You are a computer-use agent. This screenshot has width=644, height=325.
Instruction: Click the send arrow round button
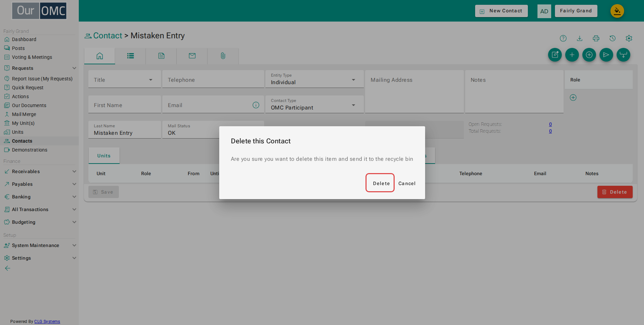pyautogui.click(x=606, y=55)
